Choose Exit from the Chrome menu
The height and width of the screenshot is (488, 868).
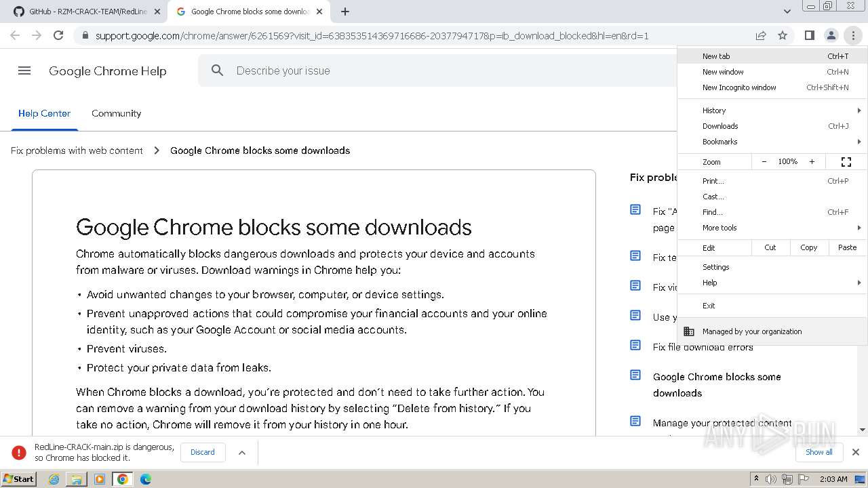point(772,306)
